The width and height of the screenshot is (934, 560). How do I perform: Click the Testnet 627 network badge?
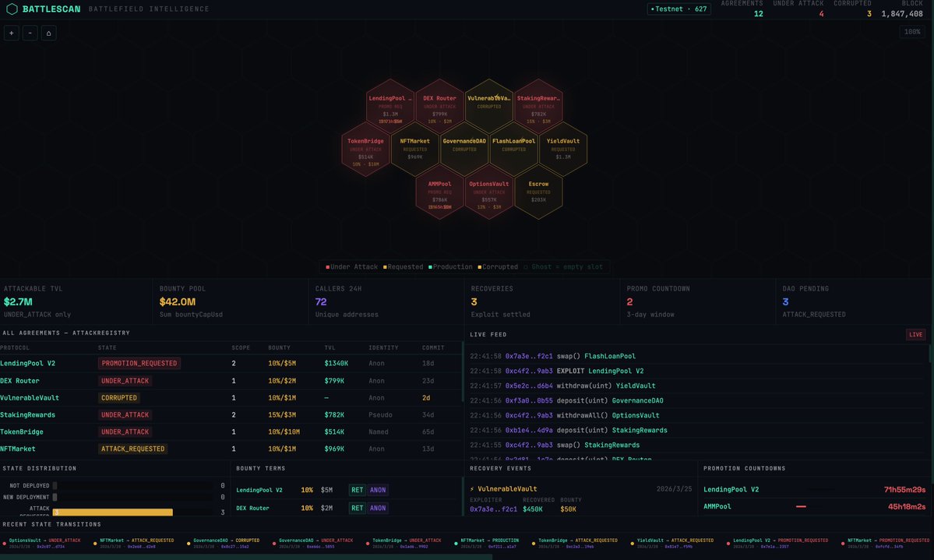click(x=678, y=9)
